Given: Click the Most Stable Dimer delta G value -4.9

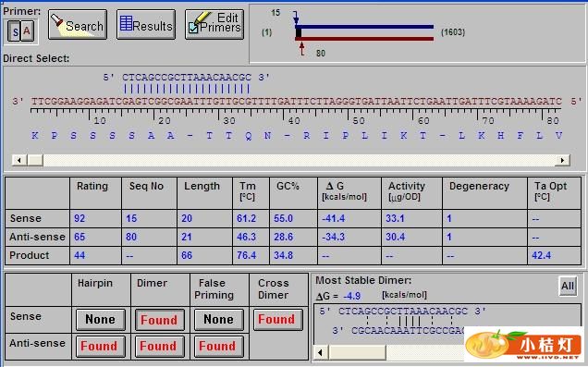Looking at the screenshot, I should [x=351, y=296].
